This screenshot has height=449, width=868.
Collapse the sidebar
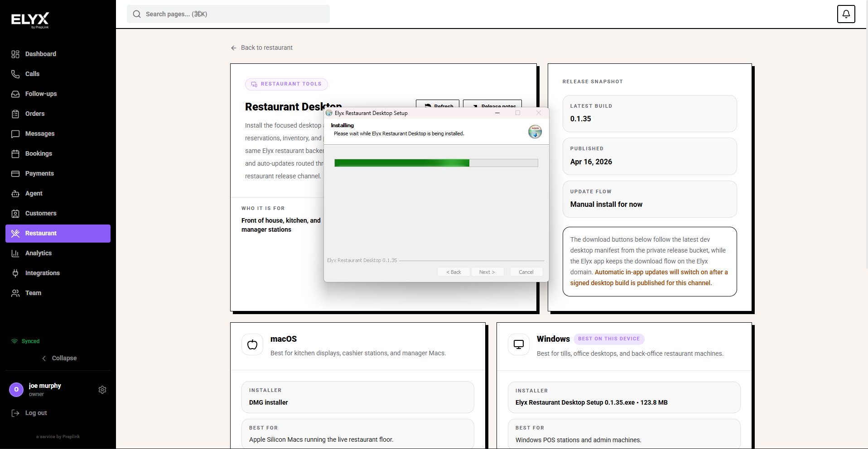[59, 358]
